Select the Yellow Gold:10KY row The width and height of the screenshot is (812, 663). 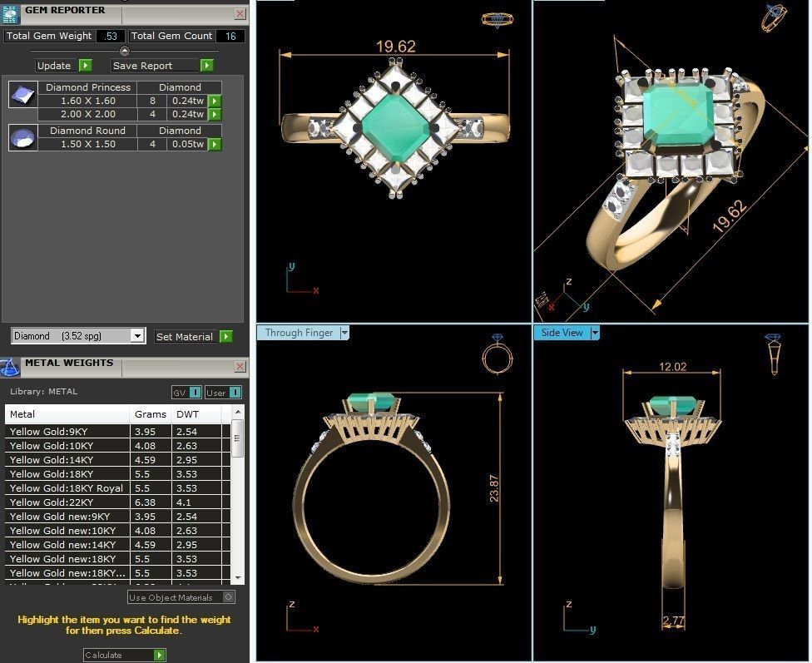(x=117, y=445)
